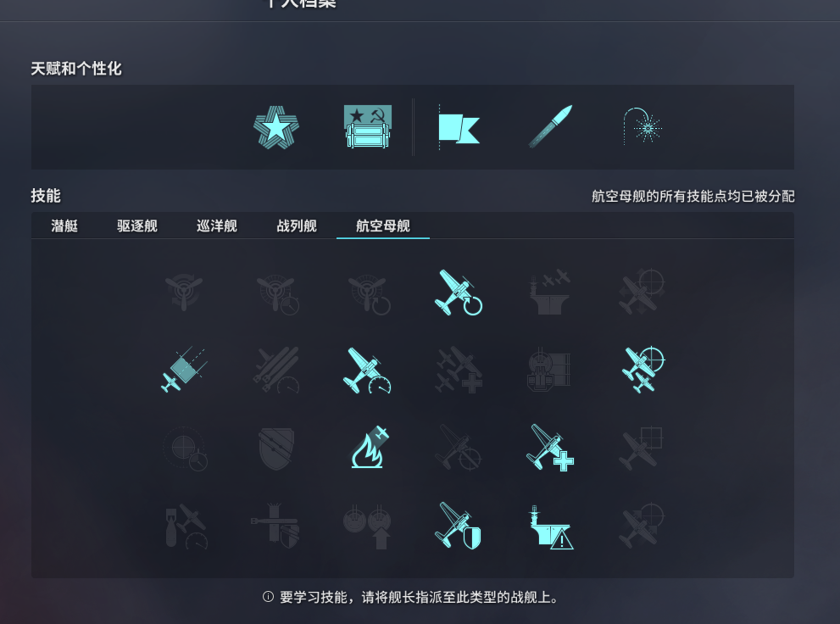Click the Soviet hammer-and-sickle crate icon

[x=368, y=126]
